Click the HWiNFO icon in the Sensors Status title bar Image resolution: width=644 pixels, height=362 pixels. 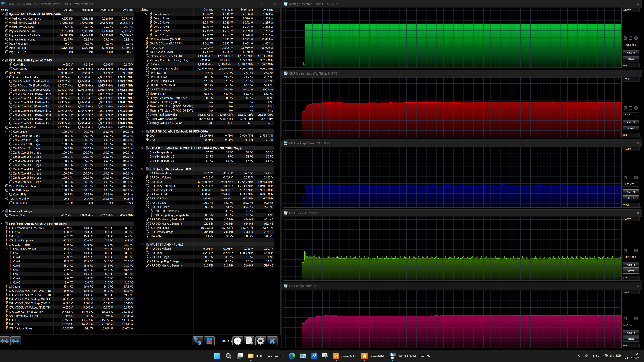[3, 4]
